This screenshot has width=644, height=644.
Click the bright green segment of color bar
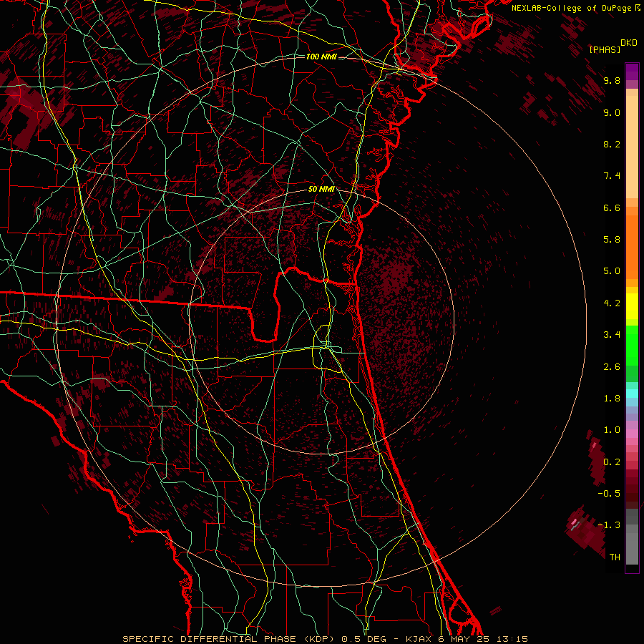632,346
